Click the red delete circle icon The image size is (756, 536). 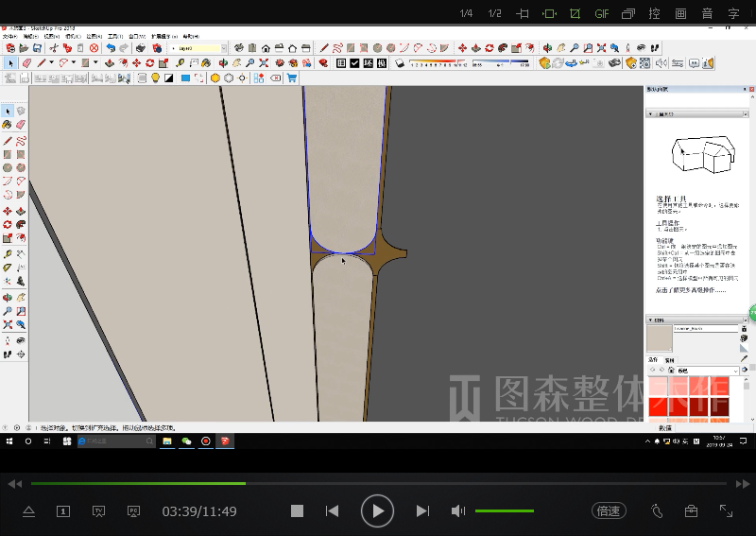point(94,48)
